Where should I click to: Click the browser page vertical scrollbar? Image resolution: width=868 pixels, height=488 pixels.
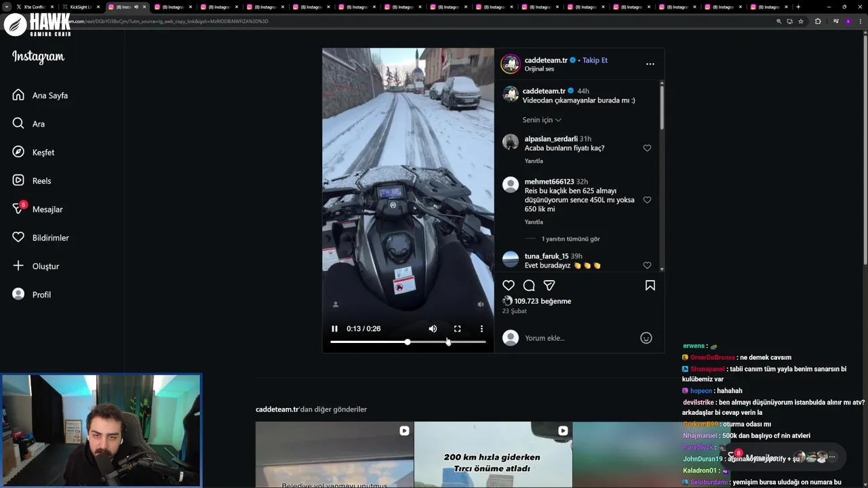[865, 149]
